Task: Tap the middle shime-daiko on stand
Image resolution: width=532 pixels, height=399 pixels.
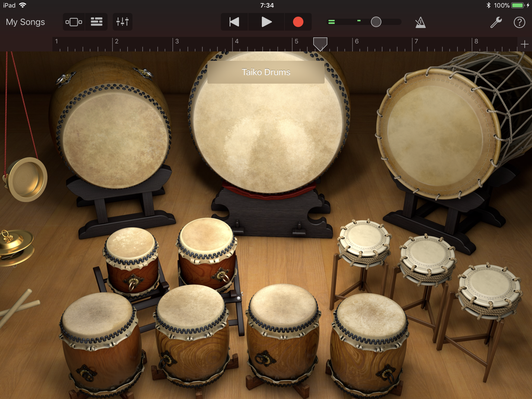Action: point(427,253)
